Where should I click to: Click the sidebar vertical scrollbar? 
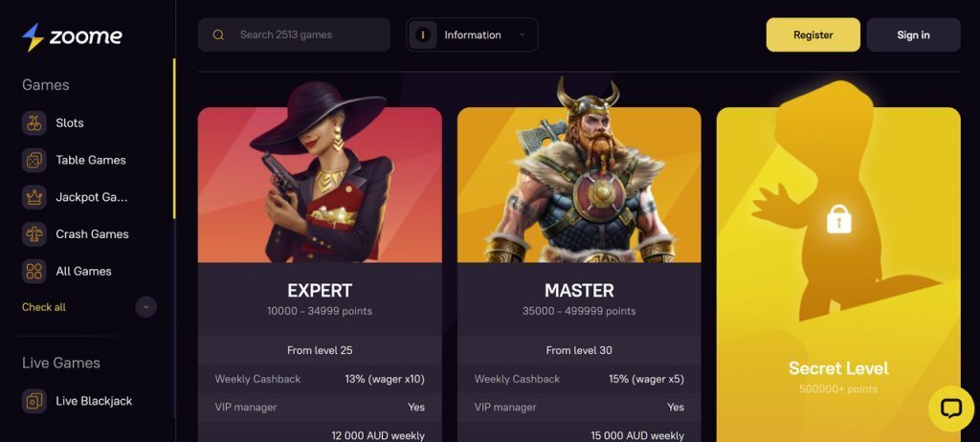pos(174,139)
